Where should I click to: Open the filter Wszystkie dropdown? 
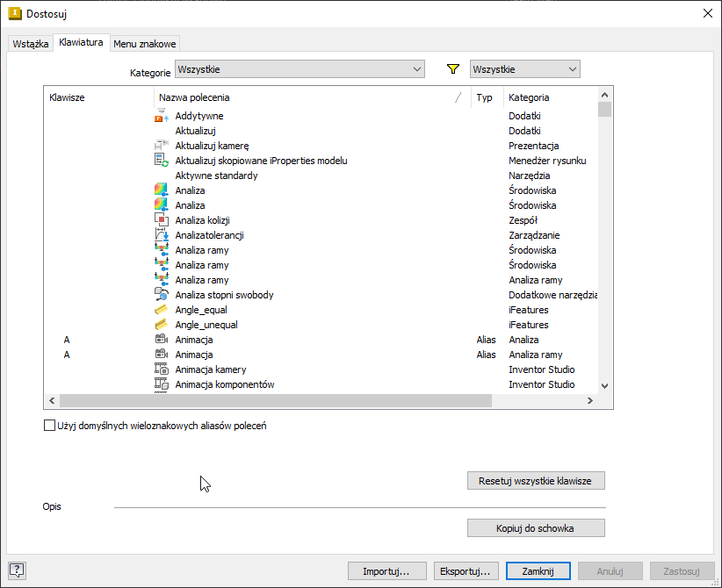tap(524, 69)
